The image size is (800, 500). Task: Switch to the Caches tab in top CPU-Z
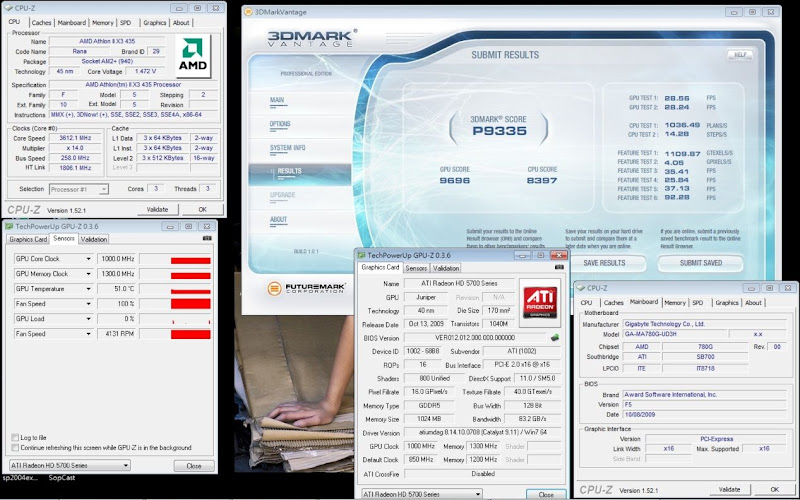[x=41, y=22]
